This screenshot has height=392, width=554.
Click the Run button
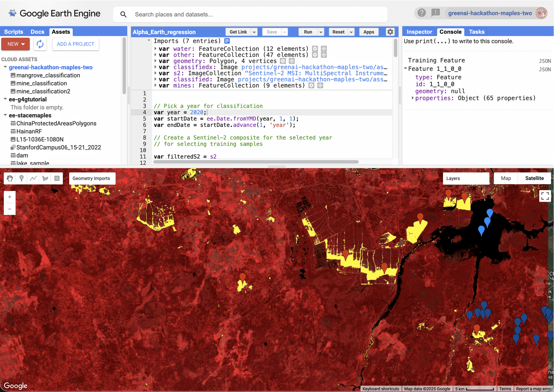pyautogui.click(x=308, y=32)
